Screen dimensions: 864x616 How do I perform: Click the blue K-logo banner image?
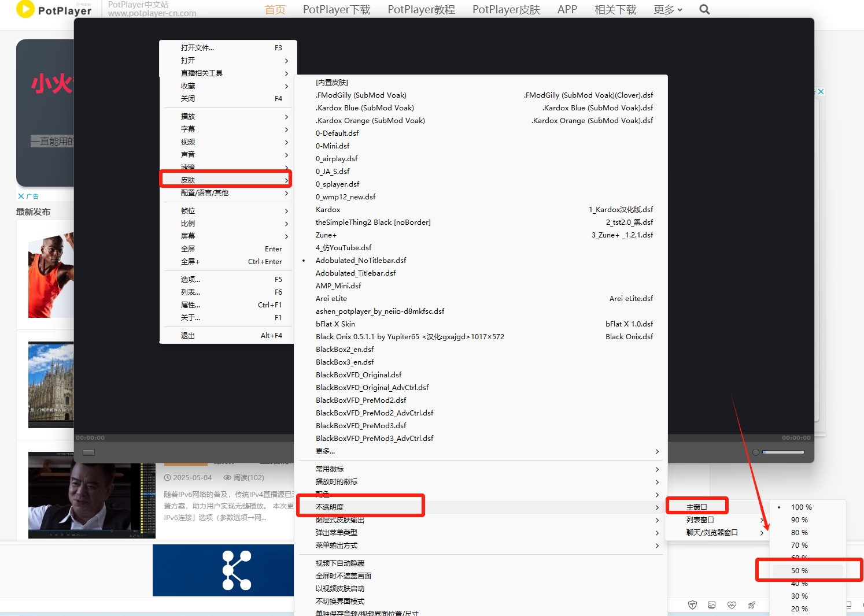[x=223, y=570]
